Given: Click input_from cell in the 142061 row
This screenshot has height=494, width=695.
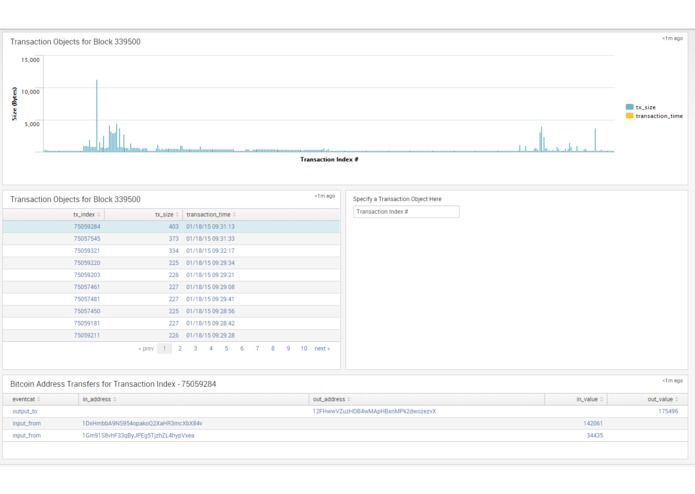Looking at the screenshot, I should coord(27,424).
